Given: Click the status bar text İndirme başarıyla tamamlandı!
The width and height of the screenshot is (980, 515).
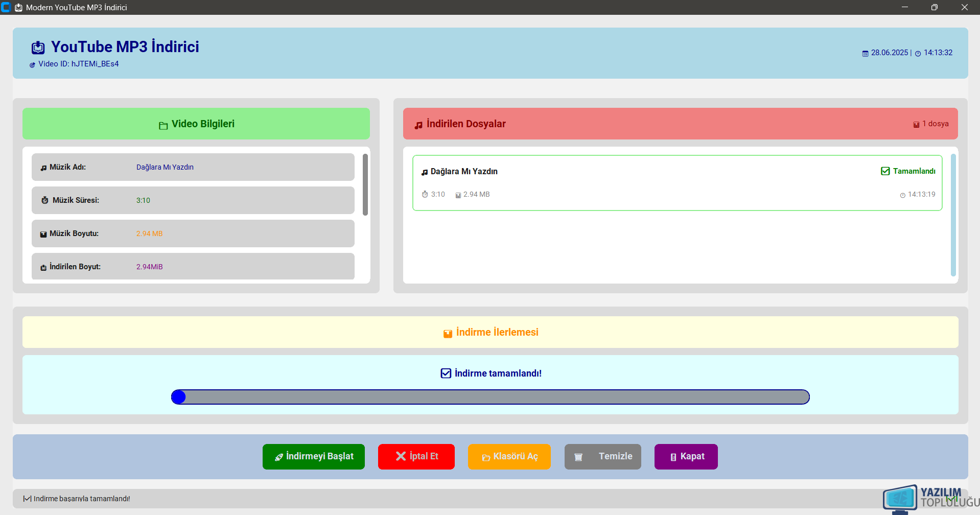Looking at the screenshot, I should [x=82, y=499].
